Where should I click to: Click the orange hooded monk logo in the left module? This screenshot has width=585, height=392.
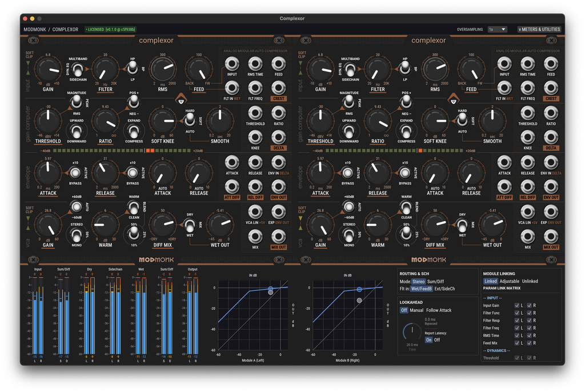181,99
